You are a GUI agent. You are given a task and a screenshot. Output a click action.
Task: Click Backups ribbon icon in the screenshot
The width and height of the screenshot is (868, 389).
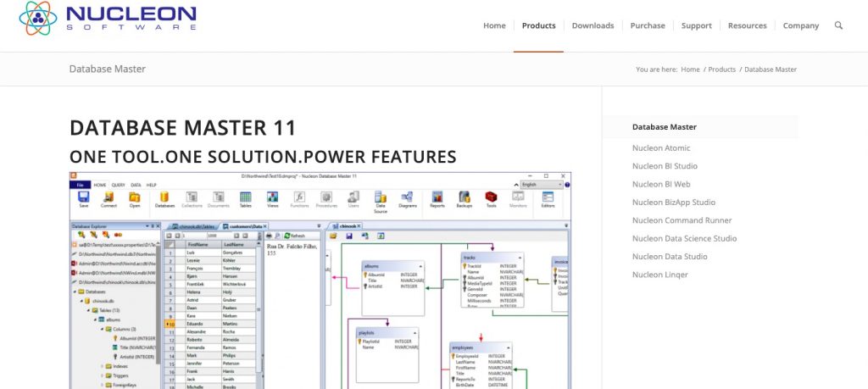[x=465, y=200]
